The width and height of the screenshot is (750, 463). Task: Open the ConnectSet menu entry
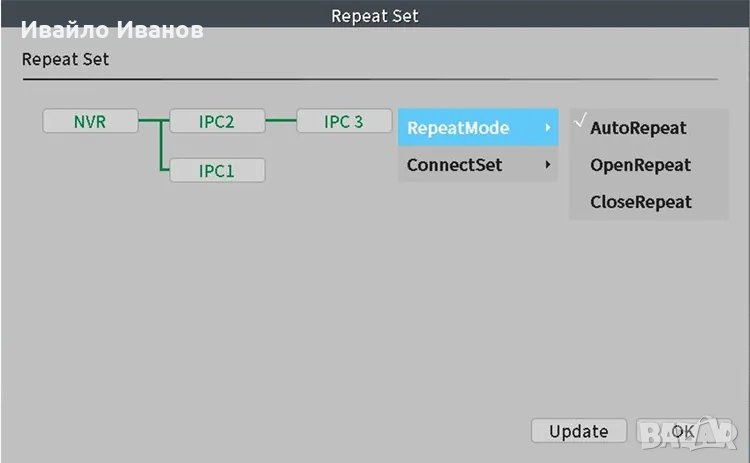pyautogui.click(x=454, y=165)
